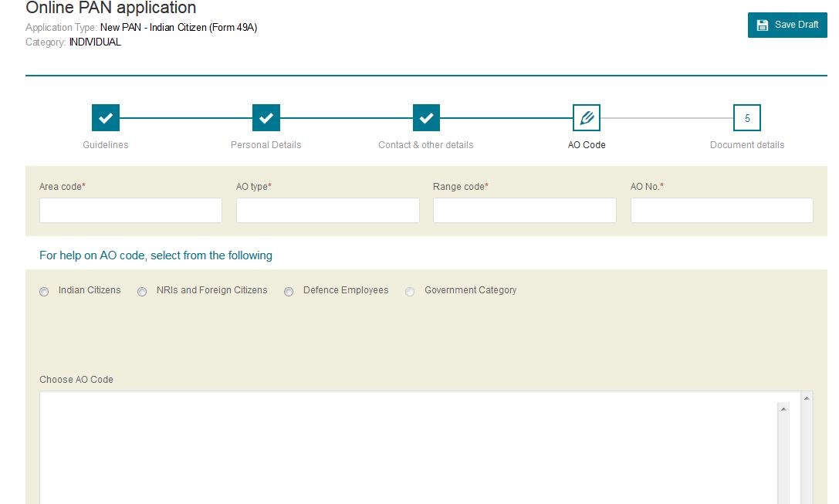Click the Personal Details checkmark icon

click(x=266, y=118)
